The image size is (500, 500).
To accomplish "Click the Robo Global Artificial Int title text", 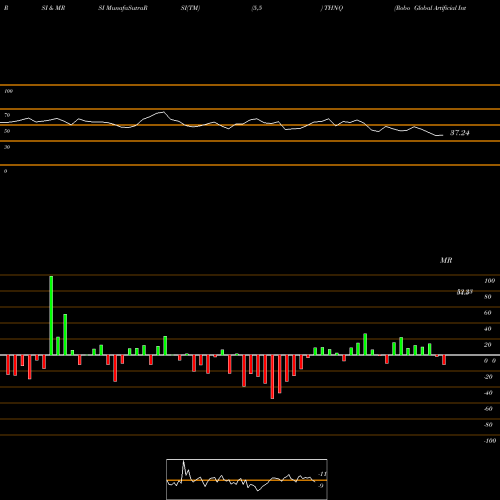I will 430,8.
